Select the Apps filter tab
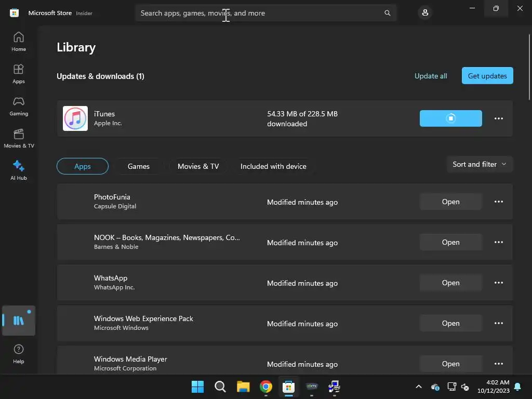532x399 pixels. click(x=83, y=166)
